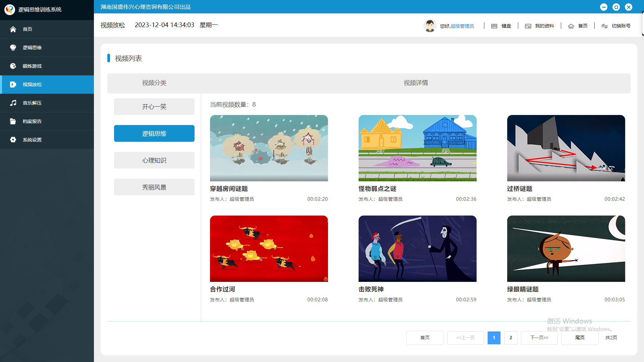Click the user avatar image

coord(430,25)
